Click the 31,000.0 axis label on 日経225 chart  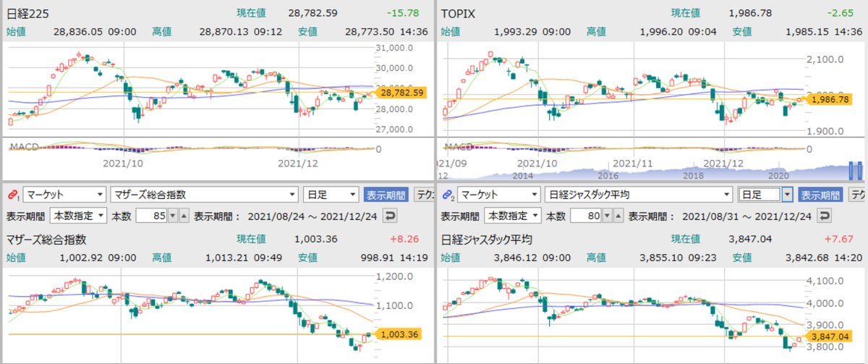click(x=393, y=48)
